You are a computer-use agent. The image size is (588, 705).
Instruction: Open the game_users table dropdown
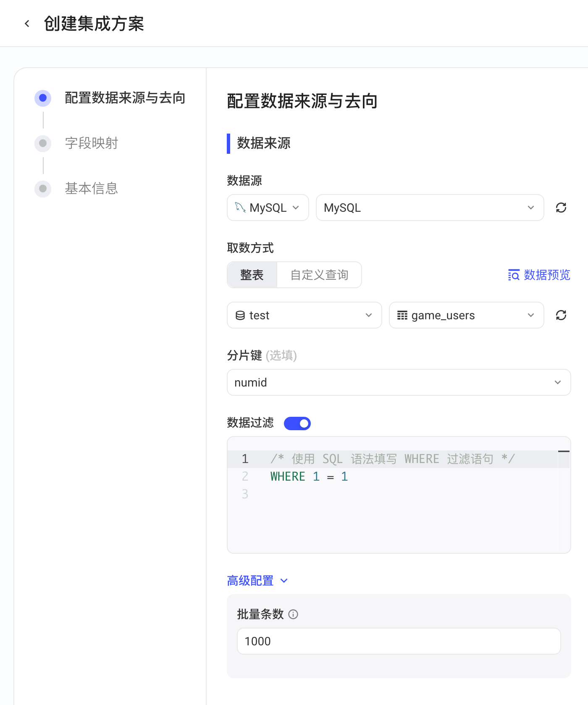pyautogui.click(x=467, y=315)
